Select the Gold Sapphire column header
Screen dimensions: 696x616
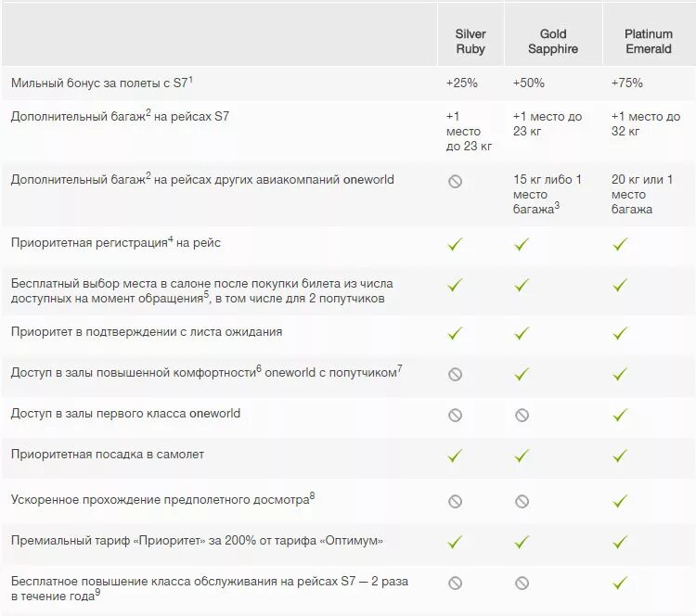pos(553,41)
